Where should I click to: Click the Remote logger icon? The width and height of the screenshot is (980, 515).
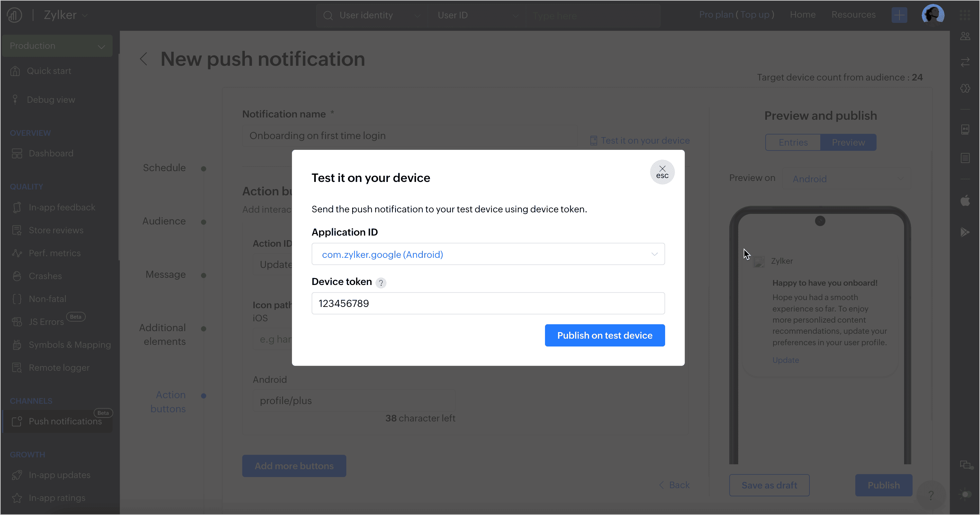(17, 367)
